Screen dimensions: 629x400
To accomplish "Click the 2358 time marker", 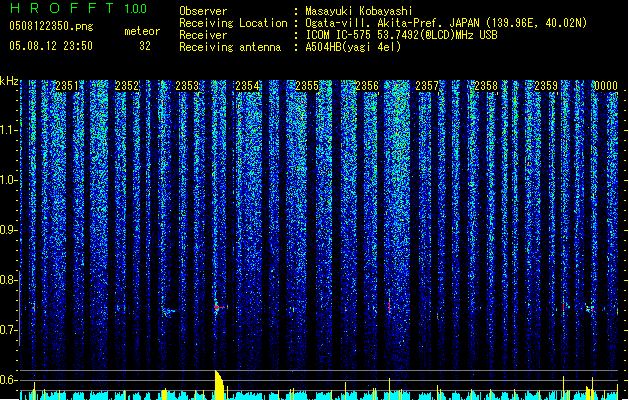I will coord(486,86).
